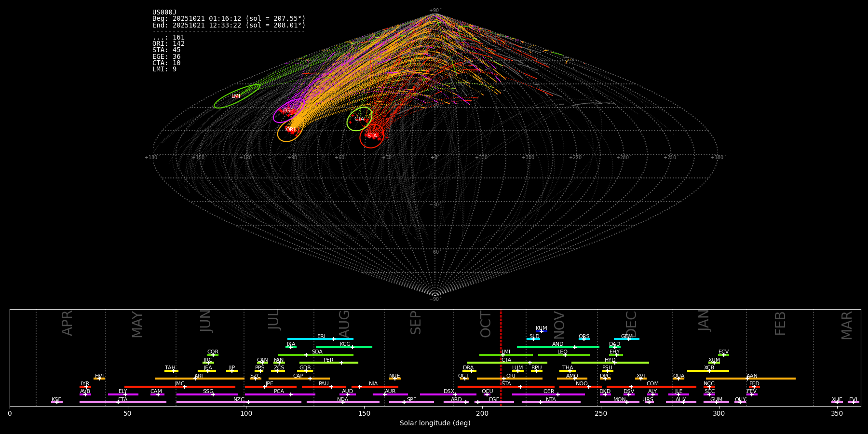This screenshot has width=868, height=434.
Task: Click the COM shower label in timeline
Action: (x=653, y=384)
